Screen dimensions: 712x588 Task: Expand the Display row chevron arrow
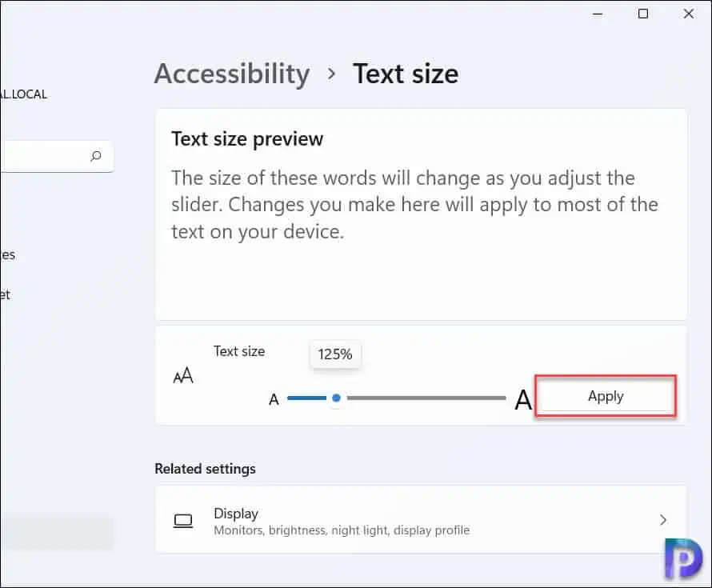(x=663, y=520)
